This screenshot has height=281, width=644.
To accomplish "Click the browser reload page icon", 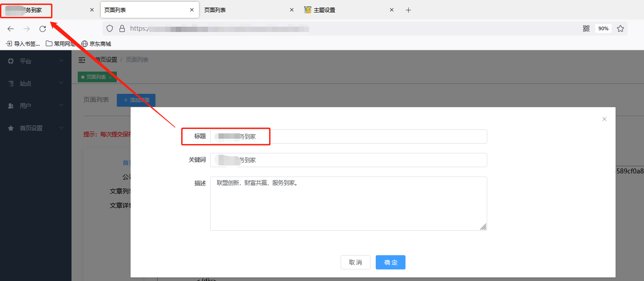I will point(43,29).
